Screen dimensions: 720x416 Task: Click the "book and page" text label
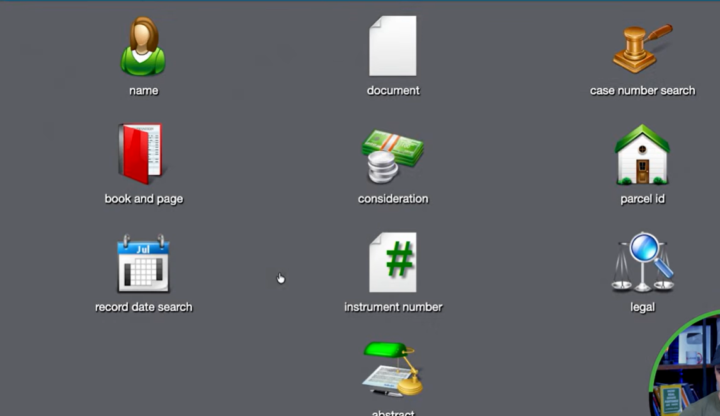[143, 199]
